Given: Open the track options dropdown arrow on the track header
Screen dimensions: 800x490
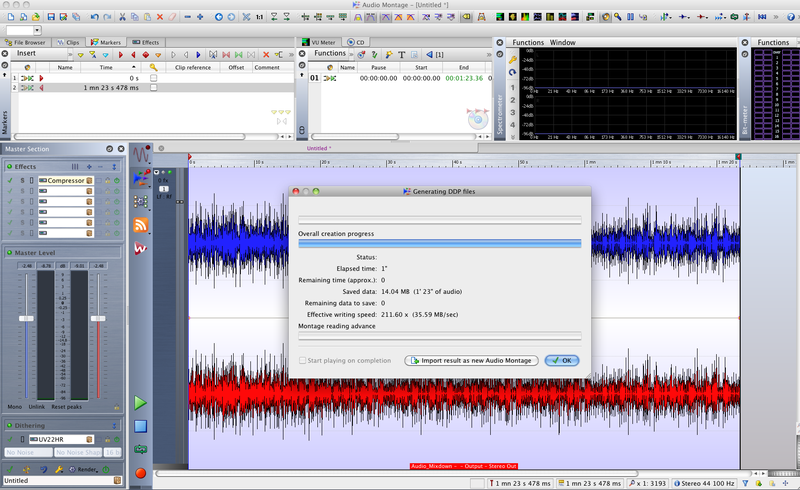Looking at the screenshot, I should point(157,172).
